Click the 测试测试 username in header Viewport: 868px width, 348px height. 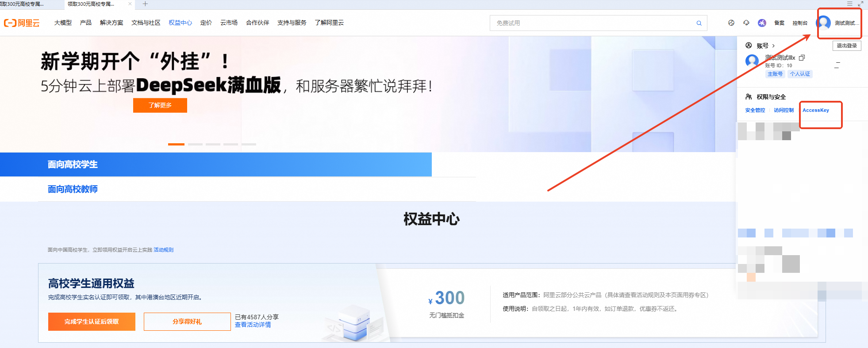coord(846,23)
